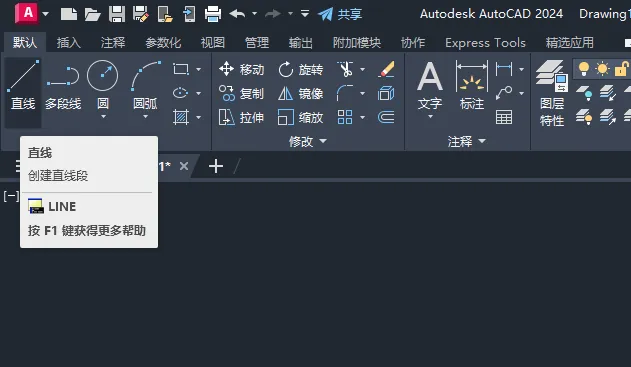Expand array tool dropdown arrow
The height and width of the screenshot is (367, 631).
click(363, 118)
